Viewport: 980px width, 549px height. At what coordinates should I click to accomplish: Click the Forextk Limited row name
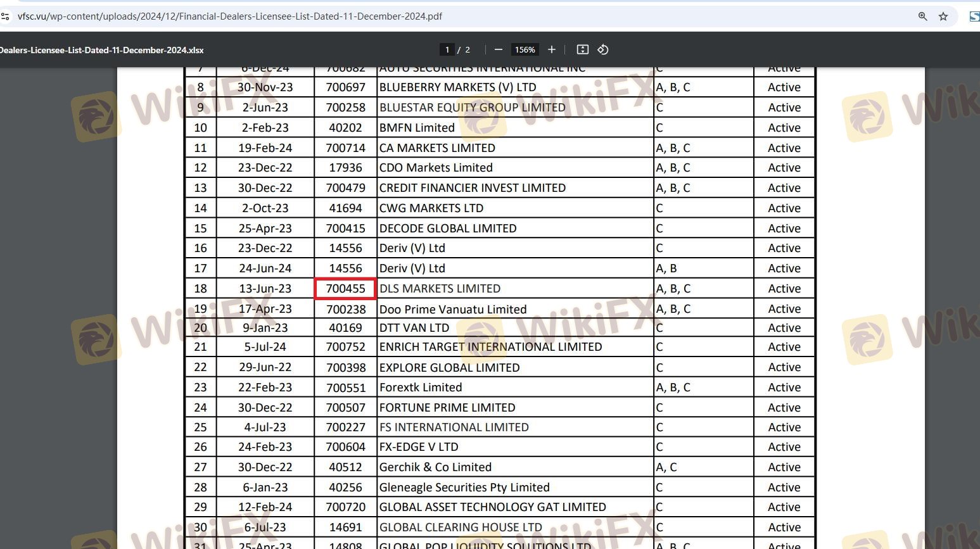tap(420, 388)
